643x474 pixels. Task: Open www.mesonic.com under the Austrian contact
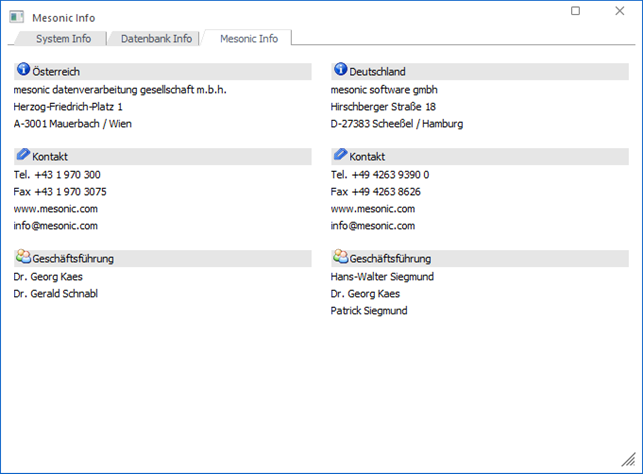point(55,209)
